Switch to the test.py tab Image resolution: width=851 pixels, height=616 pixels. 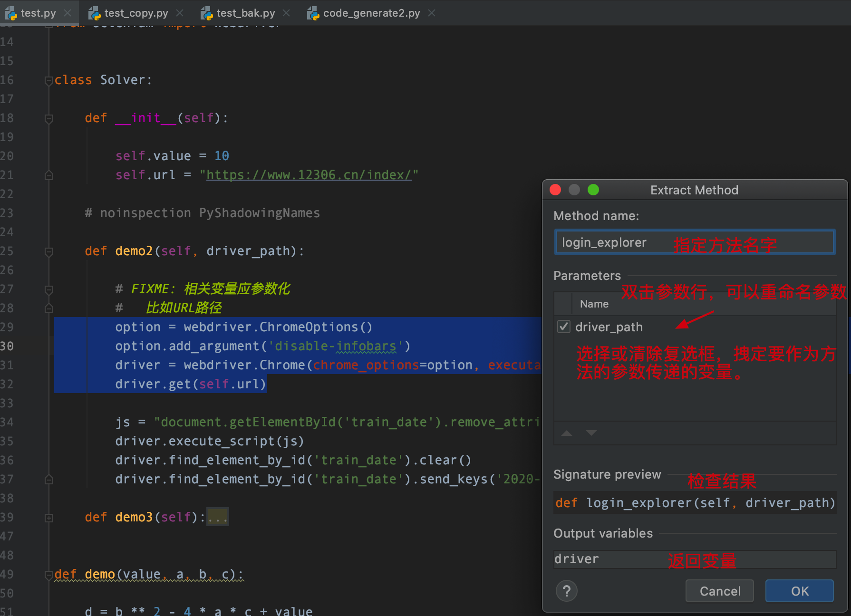[x=38, y=13]
